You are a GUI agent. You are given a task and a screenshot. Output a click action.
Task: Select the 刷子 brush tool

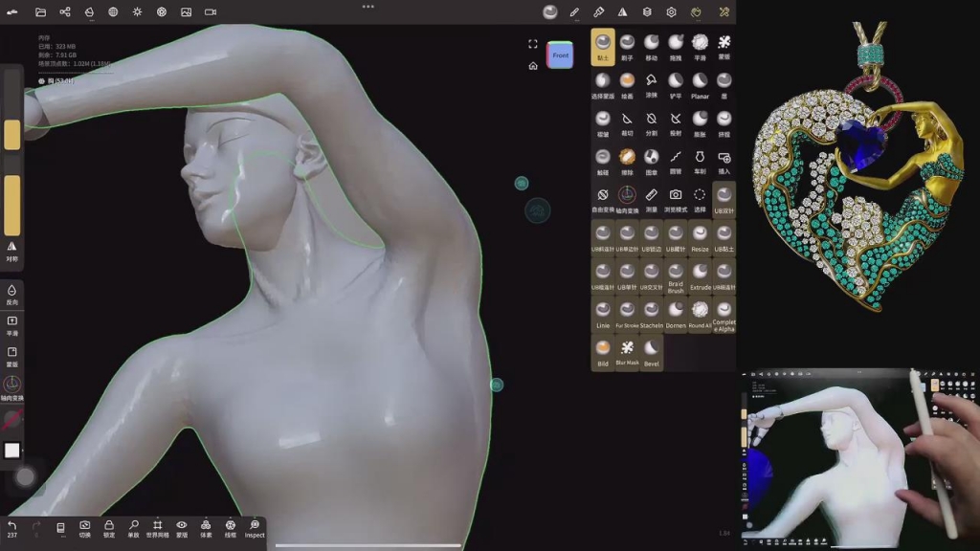pos(627,47)
